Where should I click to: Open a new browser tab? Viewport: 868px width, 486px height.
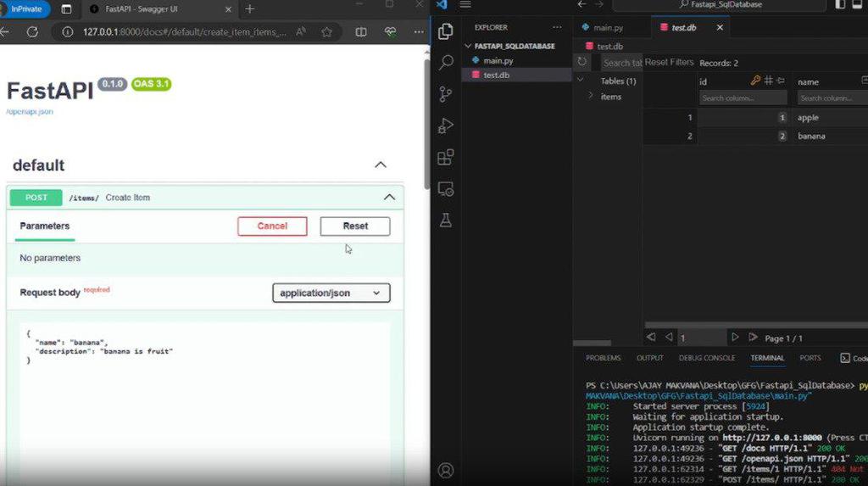[250, 8]
